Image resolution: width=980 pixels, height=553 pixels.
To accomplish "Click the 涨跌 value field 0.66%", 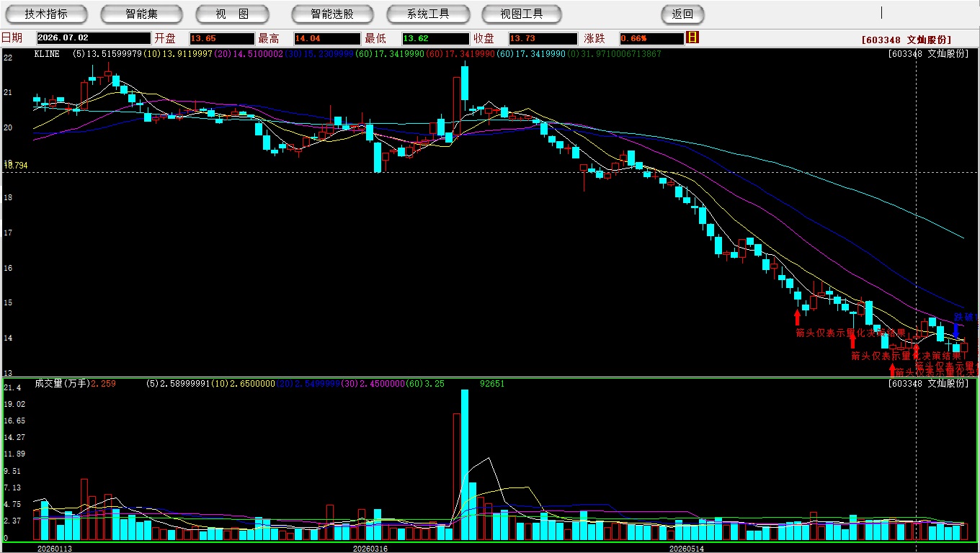I will click(x=650, y=38).
